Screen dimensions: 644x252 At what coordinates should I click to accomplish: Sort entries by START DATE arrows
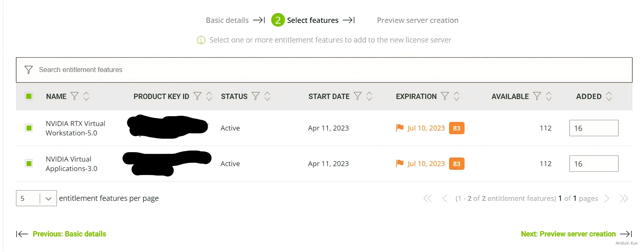(369, 96)
